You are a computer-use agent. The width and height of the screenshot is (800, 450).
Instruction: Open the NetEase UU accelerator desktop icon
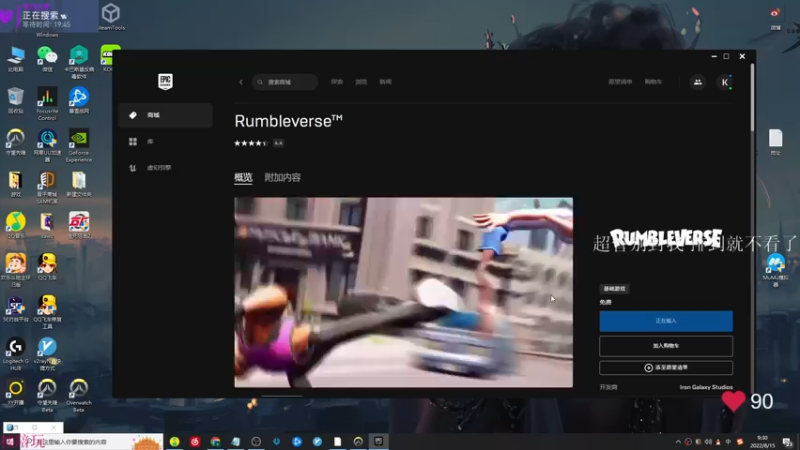47,145
